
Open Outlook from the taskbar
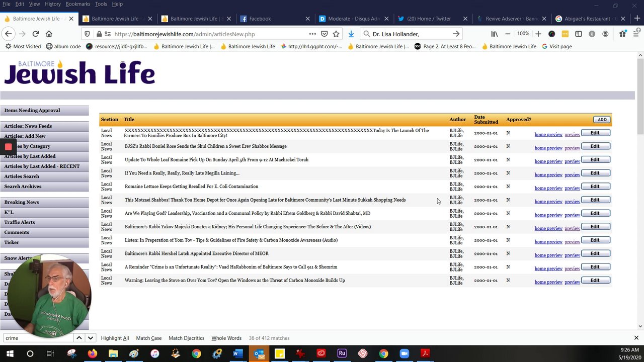(x=259, y=353)
